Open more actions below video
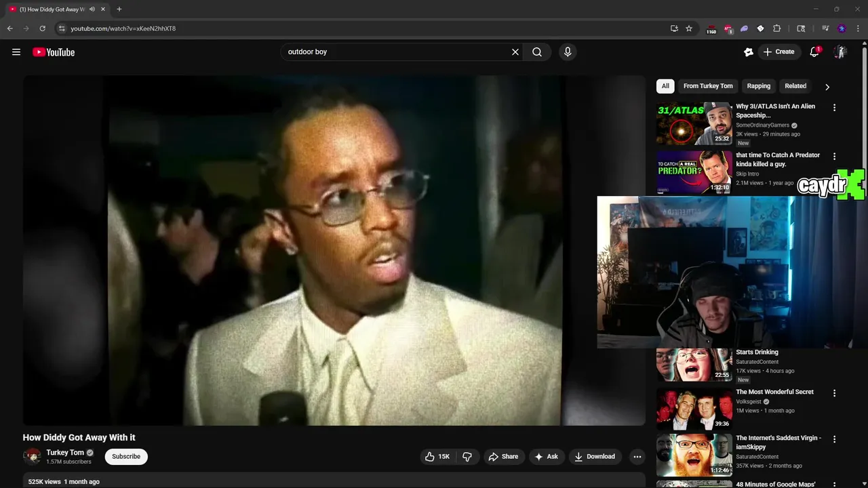Screen dimensions: 868x488 (637, 457)
